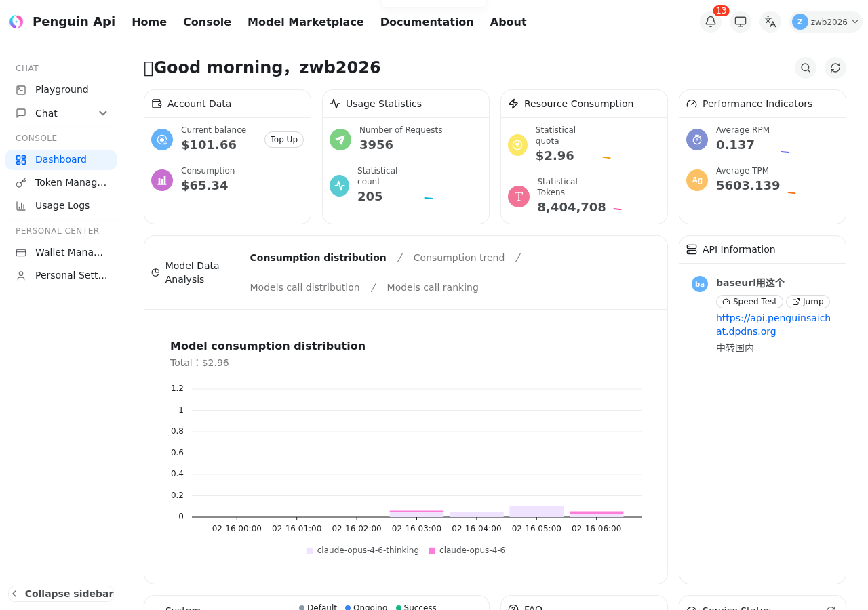Expand the Chat sidebar submenu

click(x=103, y=113)
